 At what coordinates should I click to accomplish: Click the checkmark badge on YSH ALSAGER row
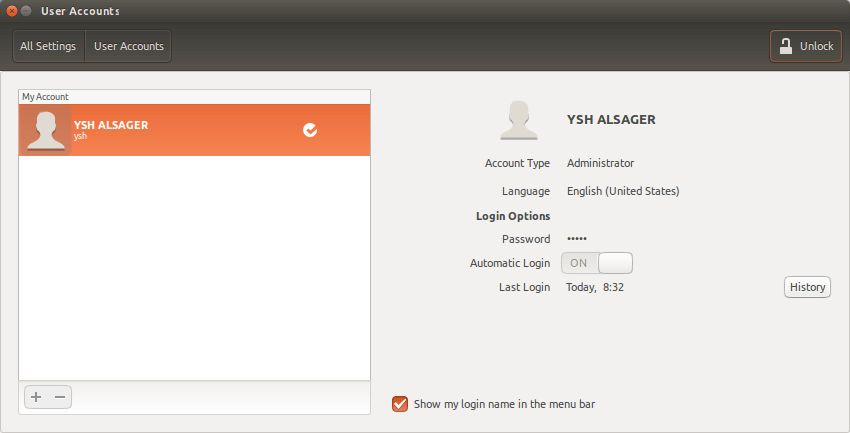click(310, 130)
